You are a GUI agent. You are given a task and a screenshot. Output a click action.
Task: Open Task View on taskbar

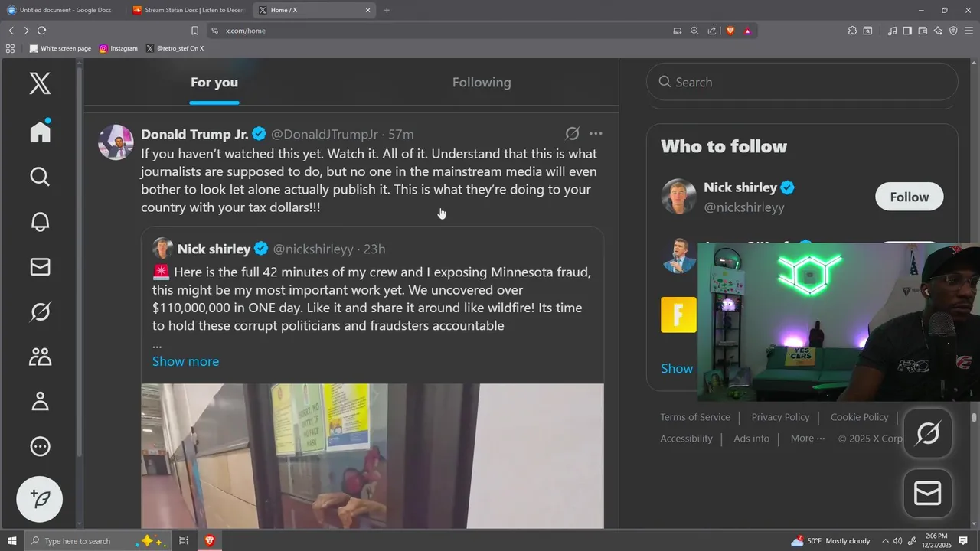click(x=184, y=541)
